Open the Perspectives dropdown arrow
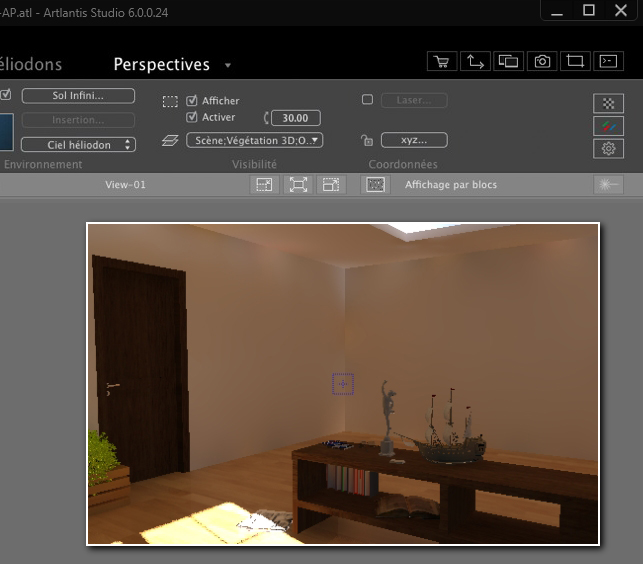Screen dimensions: 643x564 [x=228, y=66]
